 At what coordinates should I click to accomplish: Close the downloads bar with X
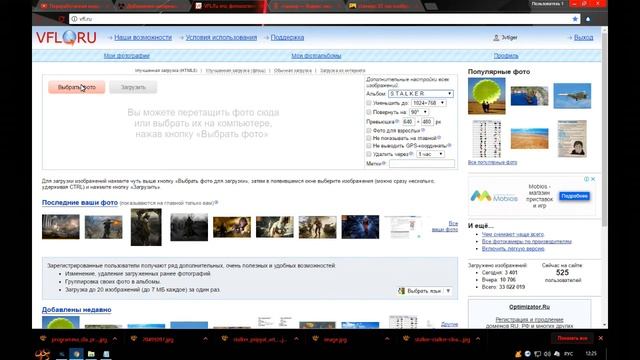[x=601, y=338]
